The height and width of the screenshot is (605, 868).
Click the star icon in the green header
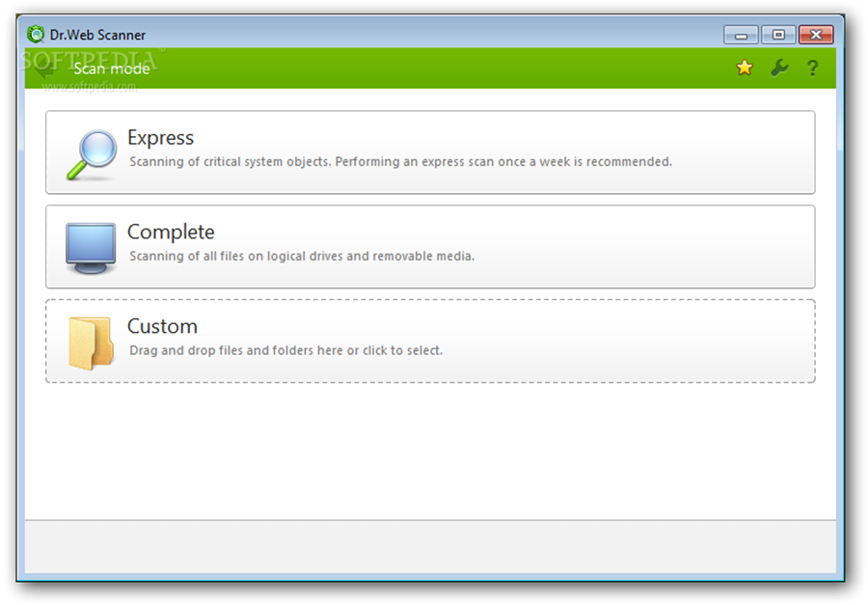point(744,68)
